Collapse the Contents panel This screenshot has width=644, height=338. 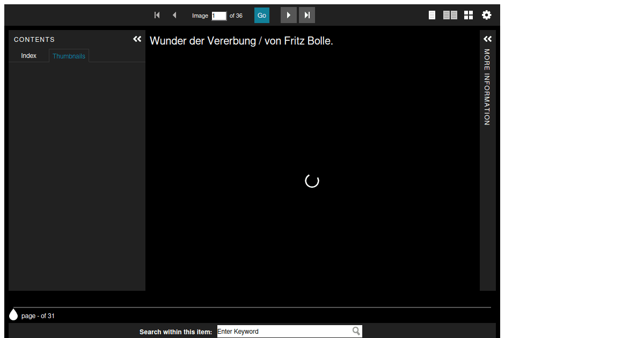(x=137, y=39)
